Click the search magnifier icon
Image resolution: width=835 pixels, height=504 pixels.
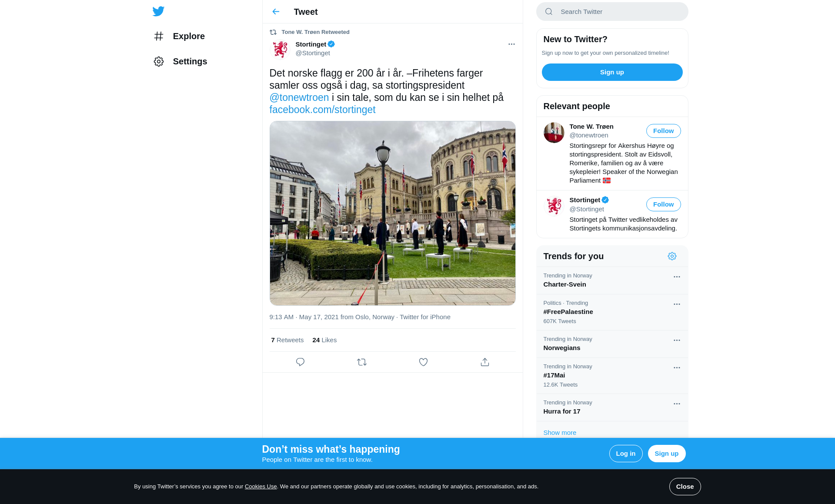tap(549, 12)
